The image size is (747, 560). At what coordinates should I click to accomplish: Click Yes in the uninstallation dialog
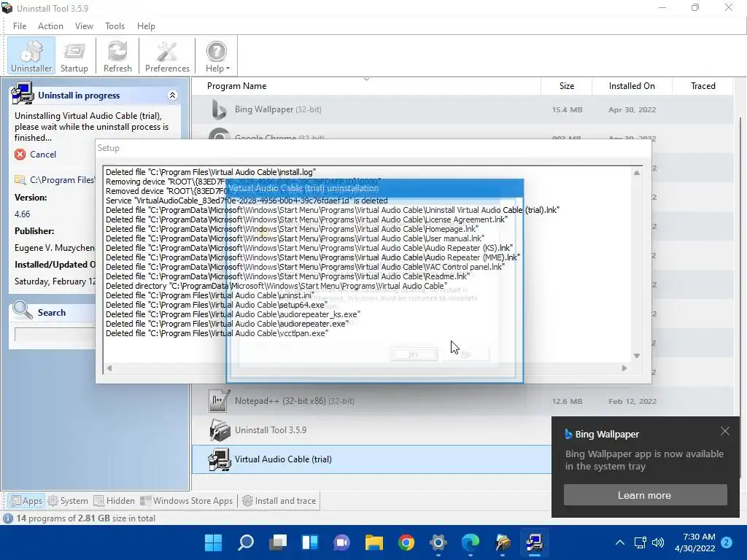coord(414,354)
